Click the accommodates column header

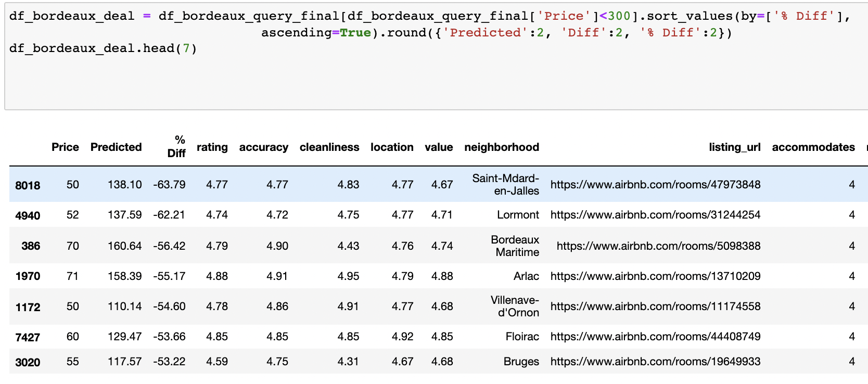tap(813, 147)
